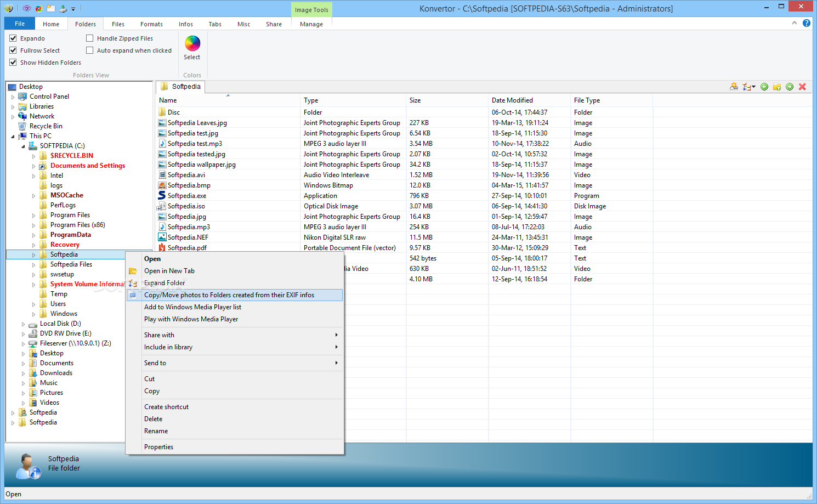Click the Control Panel tree icon
The image size is (817, 504).
pyautogui.click(x=22, y=97)
